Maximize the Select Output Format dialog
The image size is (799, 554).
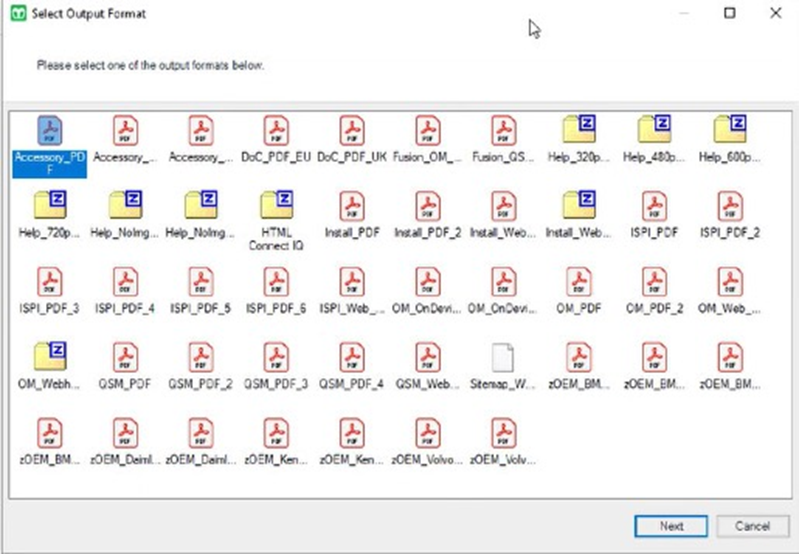[730, 13]
